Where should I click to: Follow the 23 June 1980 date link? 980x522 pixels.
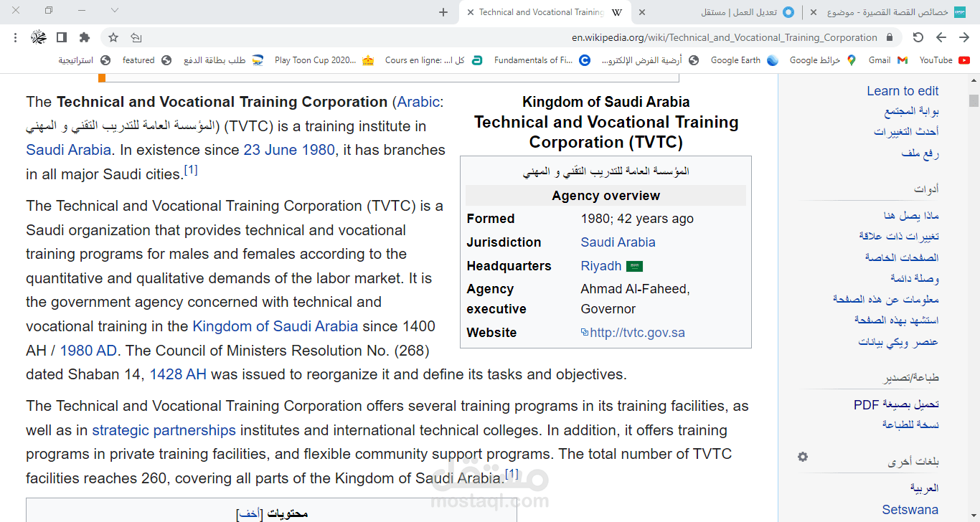pyautogui.click(x=289, y=150)
